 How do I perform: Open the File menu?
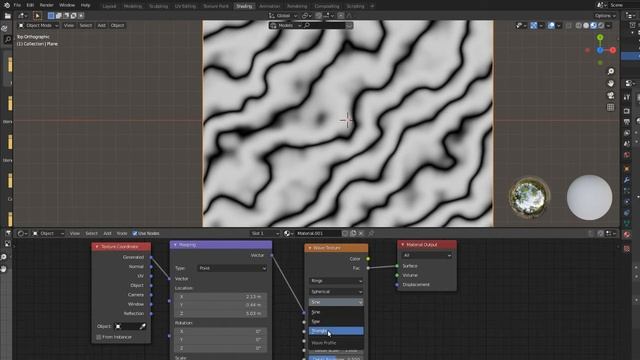[17, 5]
